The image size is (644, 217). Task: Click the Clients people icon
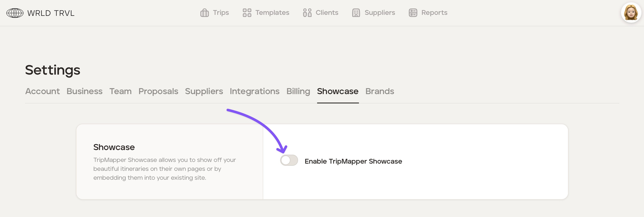pos(307,13)
